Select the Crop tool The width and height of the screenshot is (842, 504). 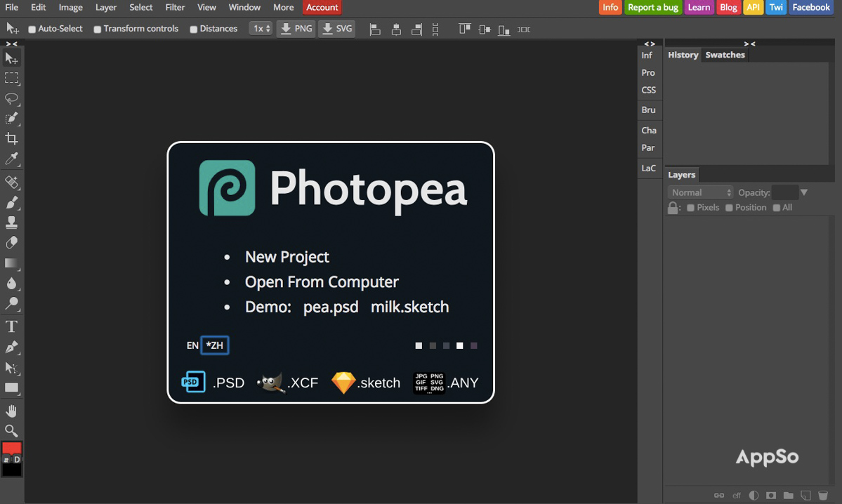11,138
